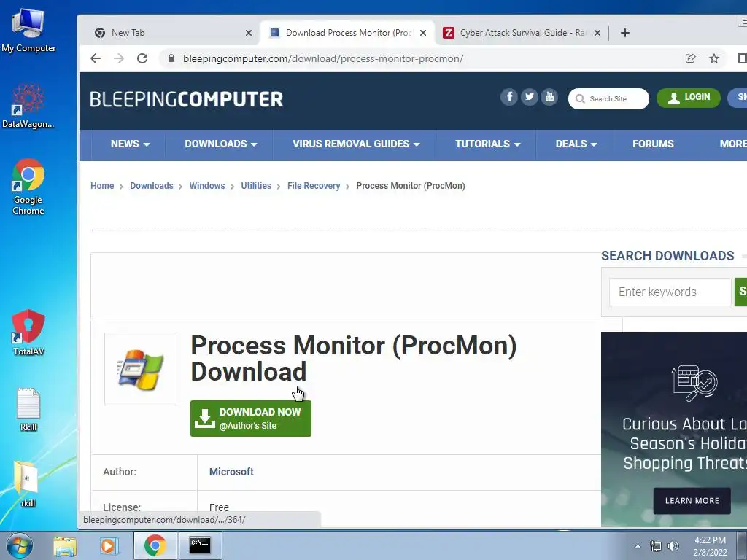Screen dimensions: 747x560
Task: Open Windows Explorer from taskbar
Action: click(x=65, y=545)
